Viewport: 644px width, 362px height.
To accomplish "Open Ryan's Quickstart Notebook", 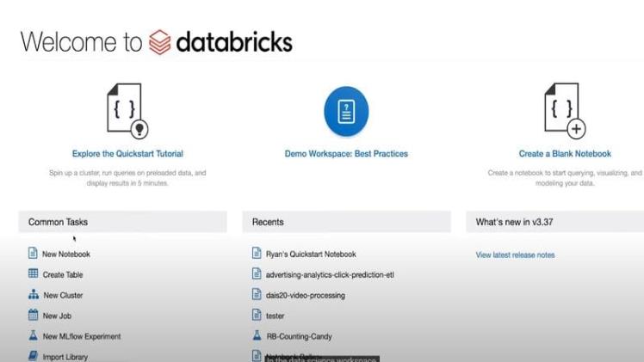I will tap(310, 255).
